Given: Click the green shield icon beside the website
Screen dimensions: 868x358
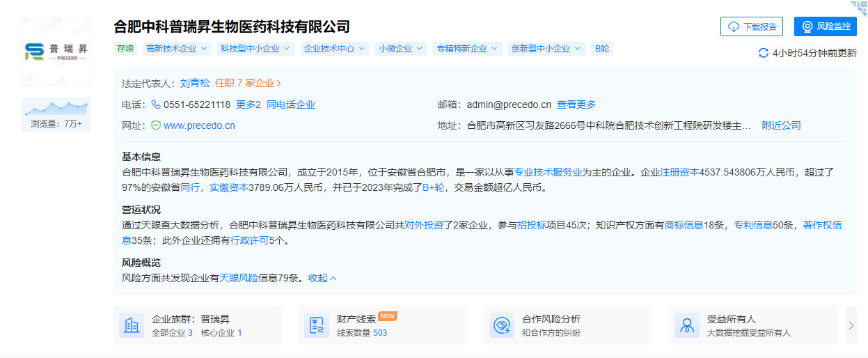Looking at the screenshot, I should pyautogui.click(x=156, y=125).
